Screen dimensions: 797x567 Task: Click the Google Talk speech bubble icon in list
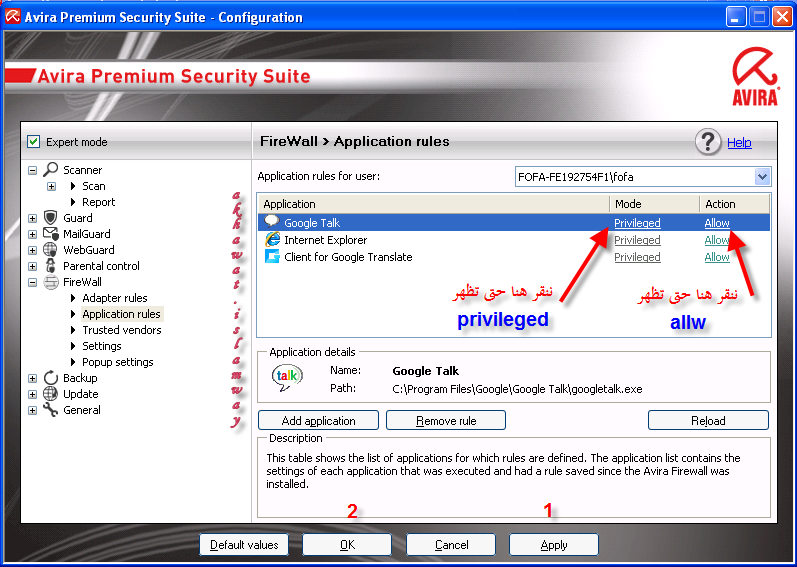click(x=272, y=222)
